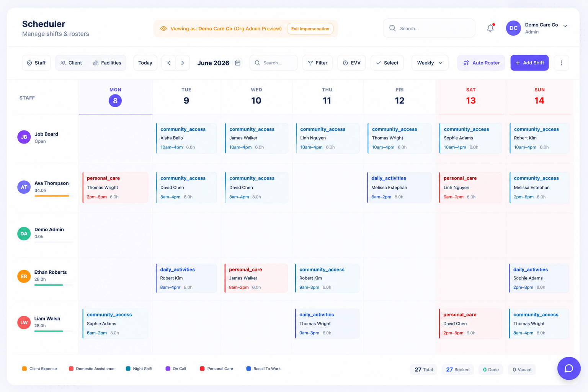Open Ethan Roberts' Thursday Robert Kim shift
This screenshot has width=588, height=392.
[x=327, y=278]
